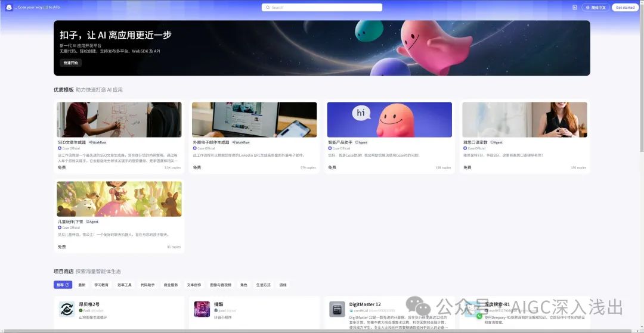Screen dimensions: 644x333
Task: Click the Agent tag on 雅思口语家教
Action: 497,142
